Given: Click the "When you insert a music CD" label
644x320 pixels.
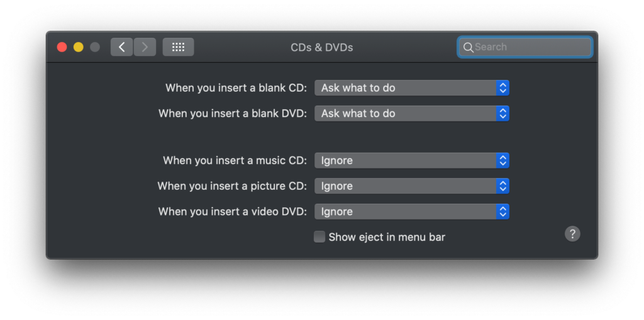Looking at the screenshot, I should coord(235,161).
